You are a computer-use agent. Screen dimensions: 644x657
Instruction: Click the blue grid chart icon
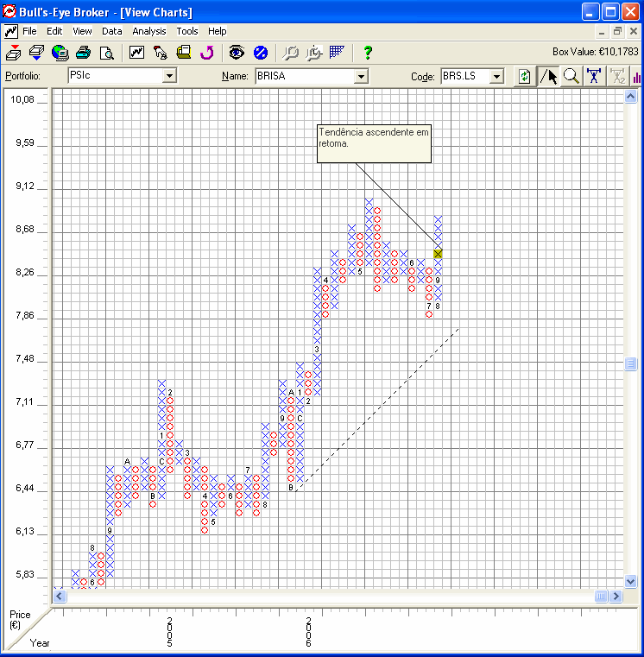337,52
